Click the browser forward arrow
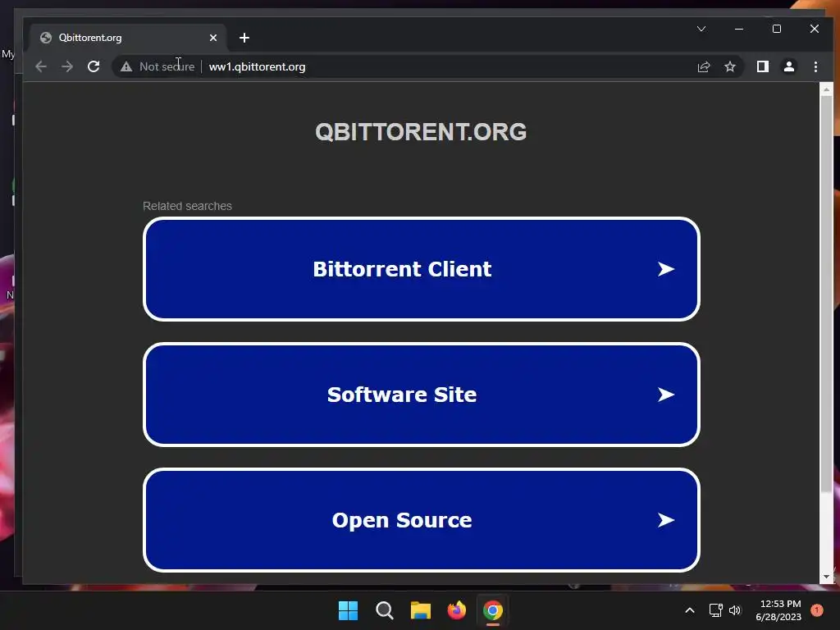This screenshot has height=630, width=840. click(67, 66)
